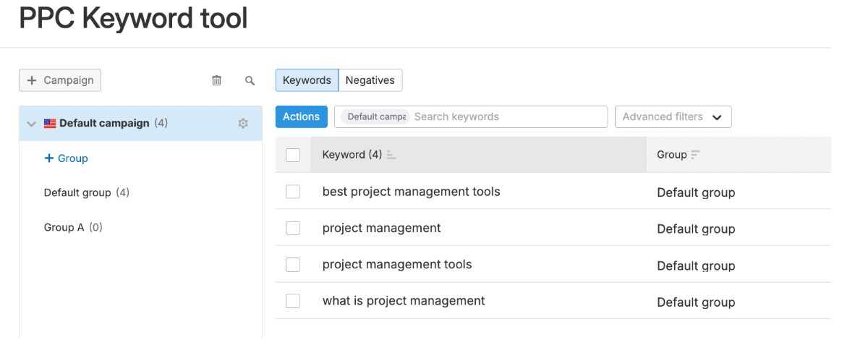Click the US flag campaign icon
Screen dimensions: 868x353
pyautogui.click(x=50, y=124)
